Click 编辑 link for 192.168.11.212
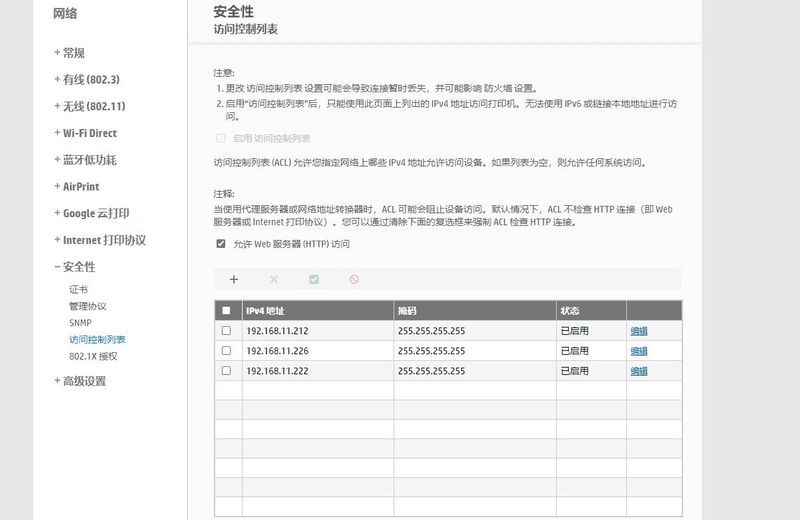The width and height of the screenshot is (800, 520). pyautogui.click(x=638, y=331)
